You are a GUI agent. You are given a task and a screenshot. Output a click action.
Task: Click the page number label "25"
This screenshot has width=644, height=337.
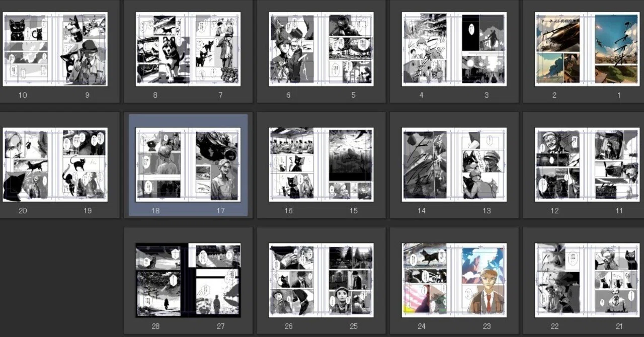[353, 326]
